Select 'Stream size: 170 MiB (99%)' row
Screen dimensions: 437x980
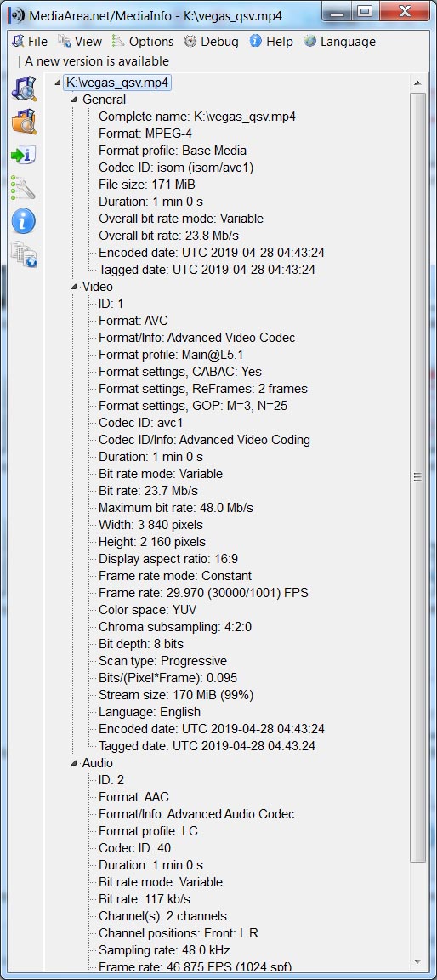tap(176, 694)
